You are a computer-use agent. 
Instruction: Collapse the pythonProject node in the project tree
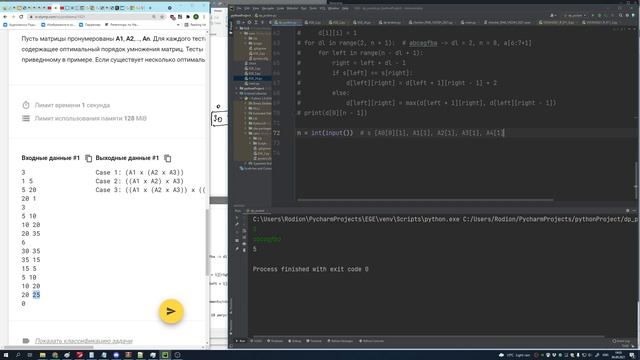(237, 88)
